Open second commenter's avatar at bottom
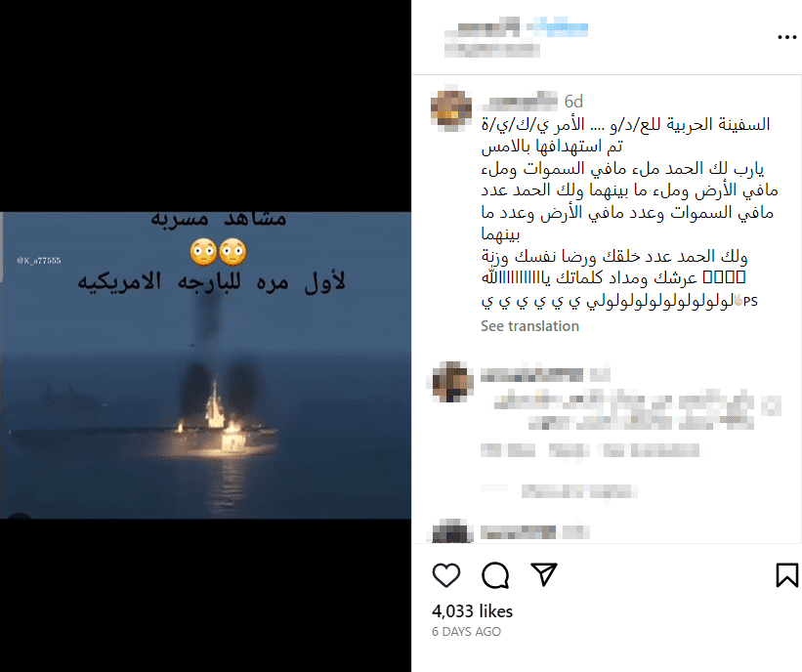The image size is (802, 672). point(450,530)
